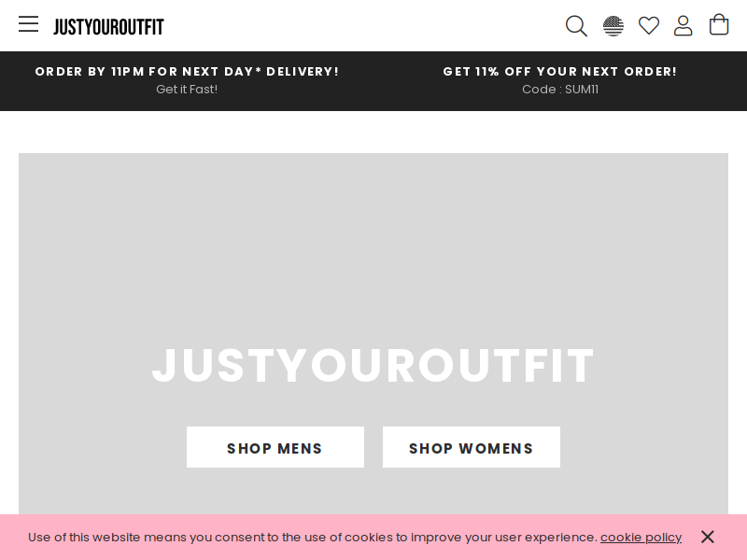This screenshot has width=747, height=560.
Task: Click the 11% off next order headline
Action: 560,72
